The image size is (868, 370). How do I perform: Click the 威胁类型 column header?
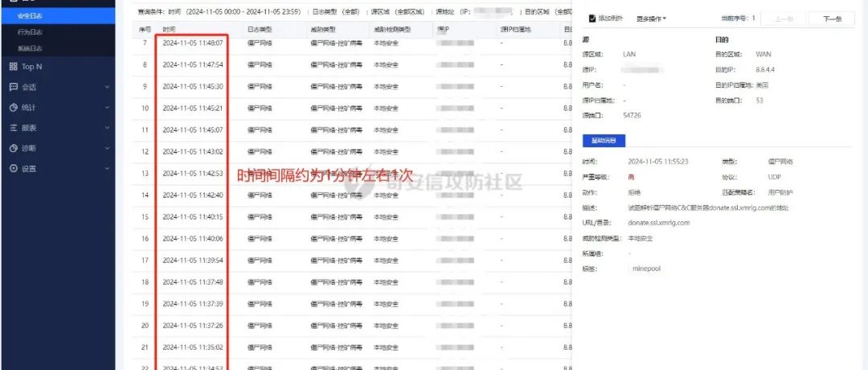tap(323, 29)
